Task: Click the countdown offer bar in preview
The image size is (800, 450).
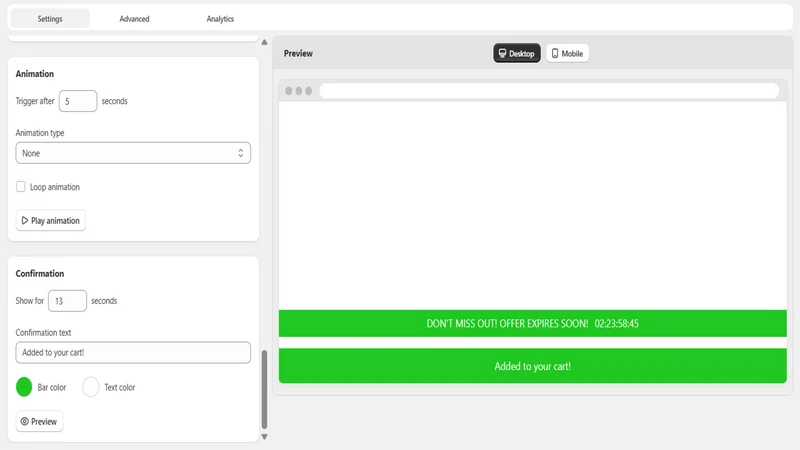Action: coord(533,323)
